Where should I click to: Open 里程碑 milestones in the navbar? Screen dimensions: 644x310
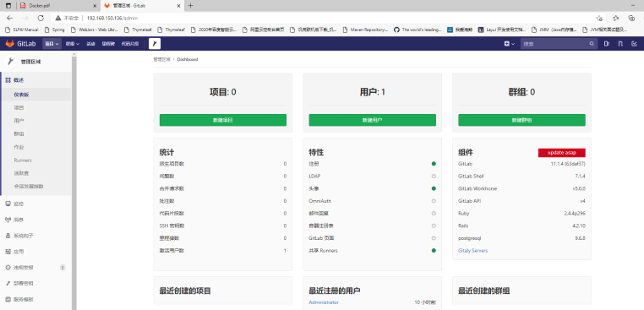click(x=108, y=44)
